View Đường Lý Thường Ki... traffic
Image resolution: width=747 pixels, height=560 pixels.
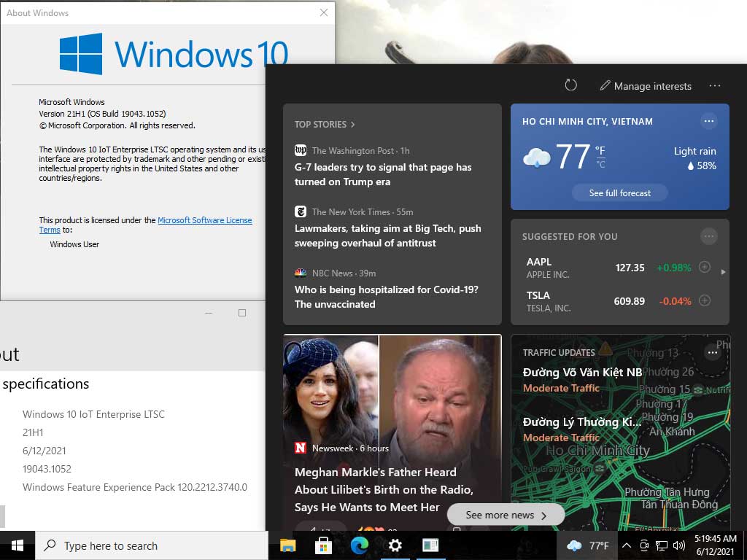582,429
